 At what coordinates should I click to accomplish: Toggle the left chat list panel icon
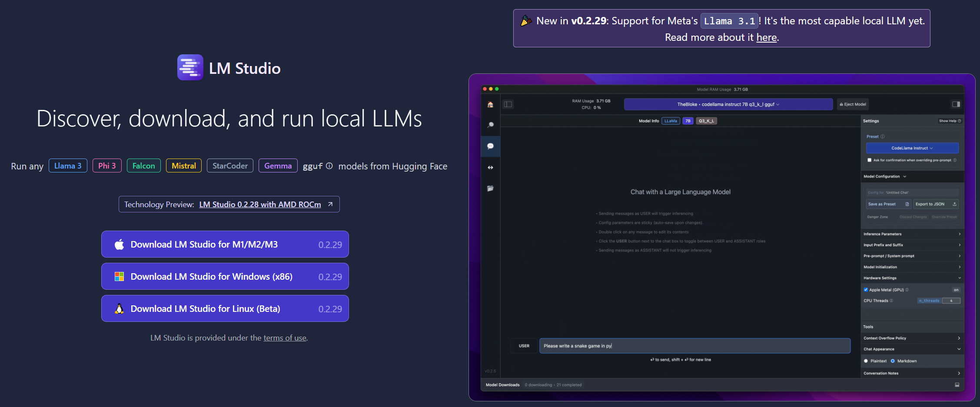(x=508, y=104)
